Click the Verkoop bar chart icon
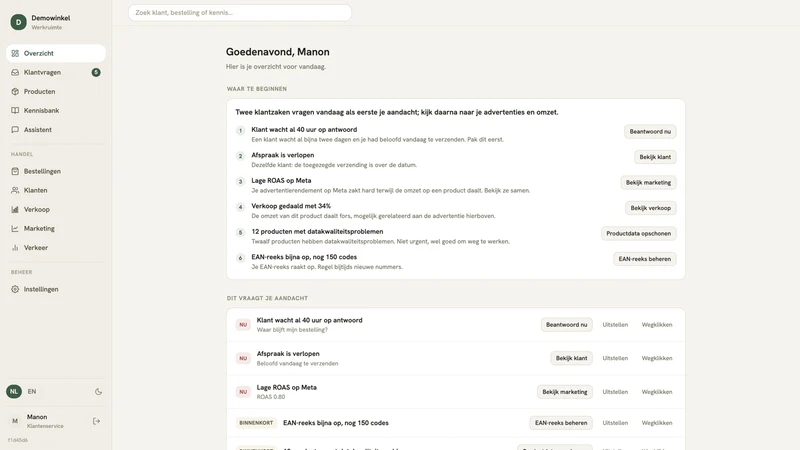The height and width of the screenshot is (450, 800). tap(15, 209)
